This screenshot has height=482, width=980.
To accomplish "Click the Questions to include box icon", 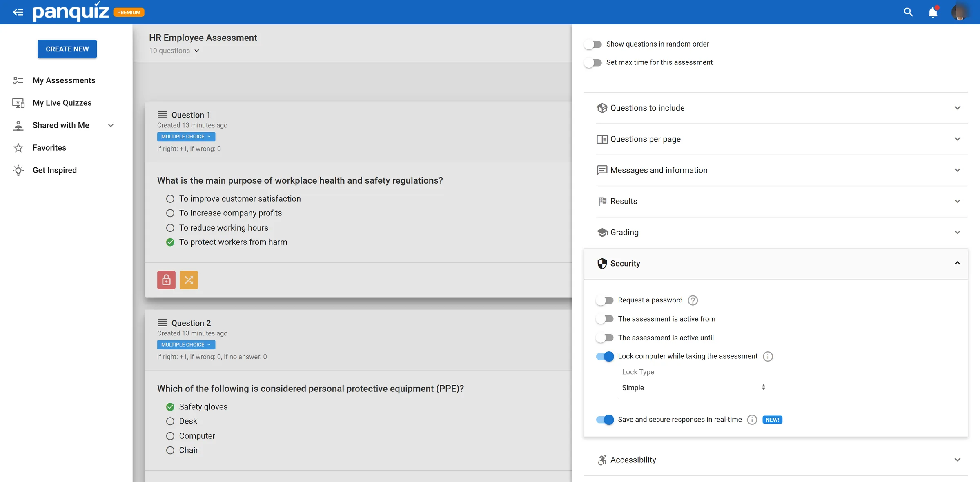I will 602,108.
